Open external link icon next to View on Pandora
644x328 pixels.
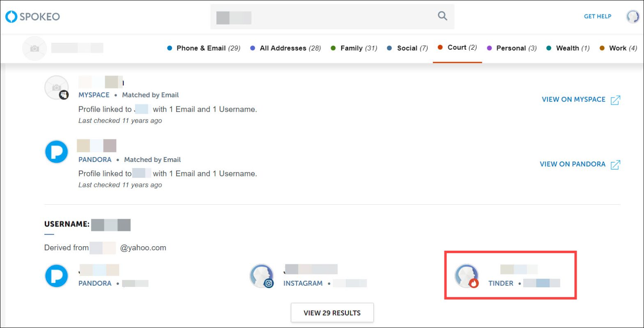tap(615, 164)
